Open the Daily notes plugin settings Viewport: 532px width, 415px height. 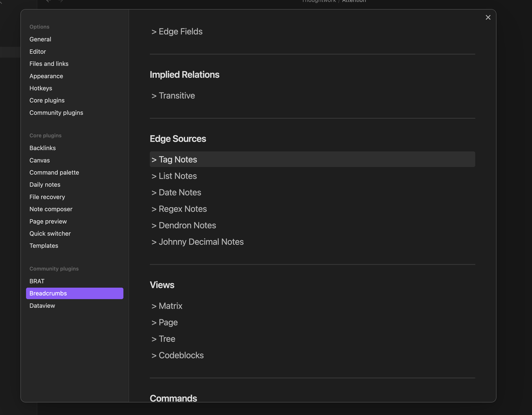click(x=45, y=185)
